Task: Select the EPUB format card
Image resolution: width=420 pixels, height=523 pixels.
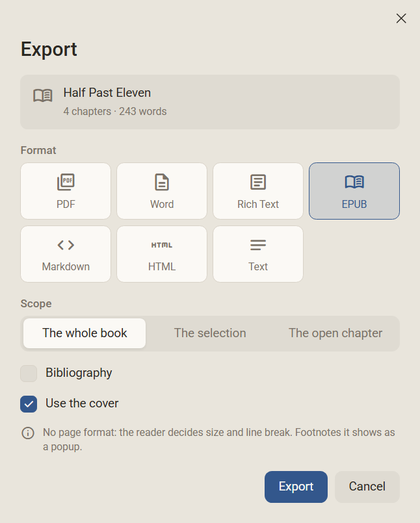Action: point(354,191)
